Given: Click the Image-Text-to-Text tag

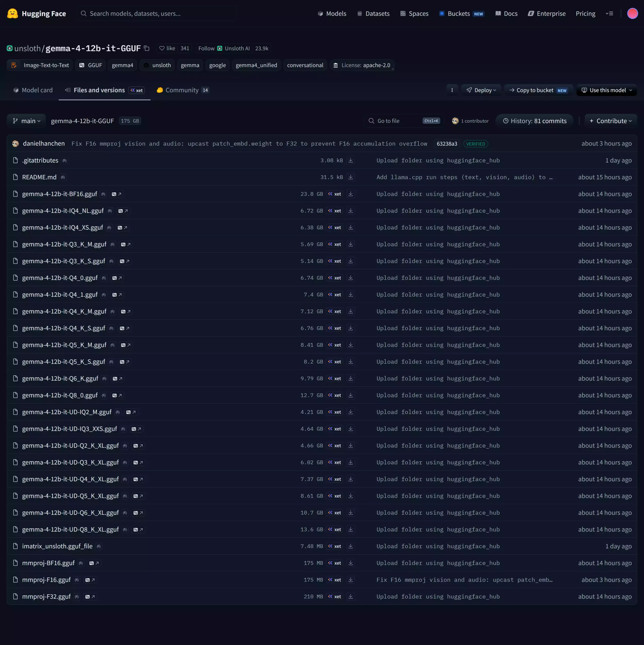Looking at the screenshot, I should [40, 65].
